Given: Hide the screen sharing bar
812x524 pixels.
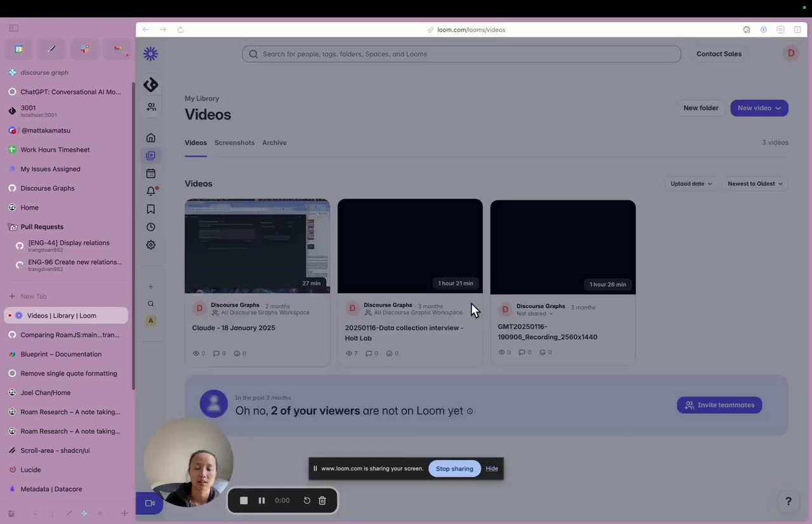Looking at the screenshot, I should pyautogui.click(x=492, y=469).
